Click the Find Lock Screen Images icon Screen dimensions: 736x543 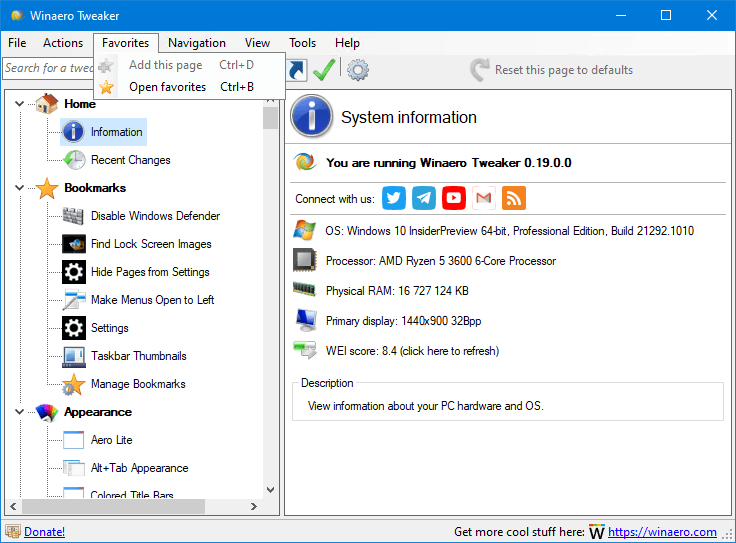[x=74, y=244]
